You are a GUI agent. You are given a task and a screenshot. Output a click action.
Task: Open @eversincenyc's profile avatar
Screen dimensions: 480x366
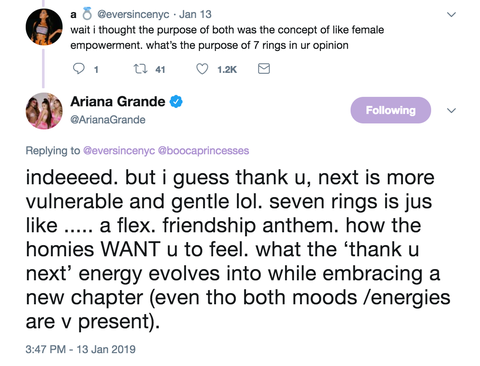(x=44, y=27)
